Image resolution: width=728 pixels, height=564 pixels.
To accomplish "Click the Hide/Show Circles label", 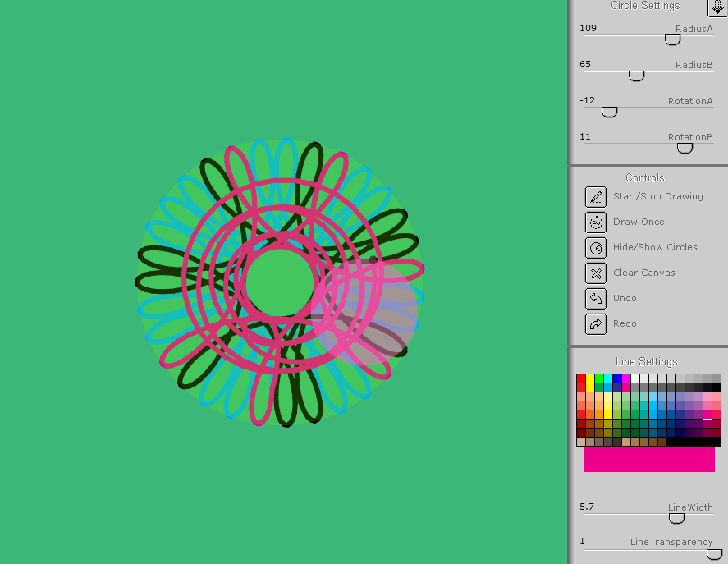I will (x=655, y=247).
